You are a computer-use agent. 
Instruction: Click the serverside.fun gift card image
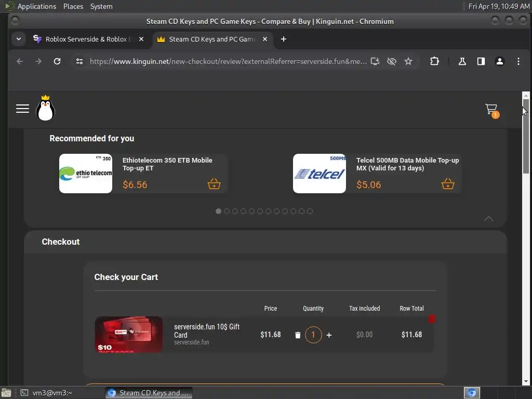[129, 335]
